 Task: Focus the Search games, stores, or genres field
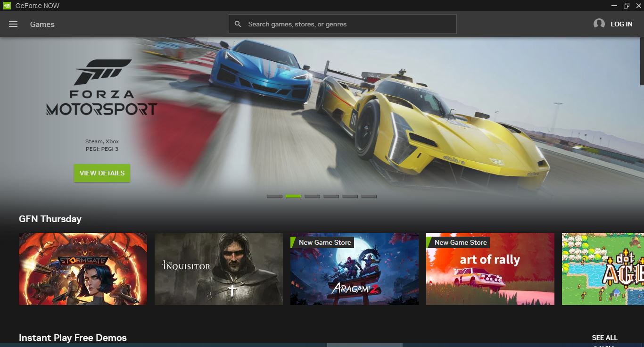pos(343,24)
